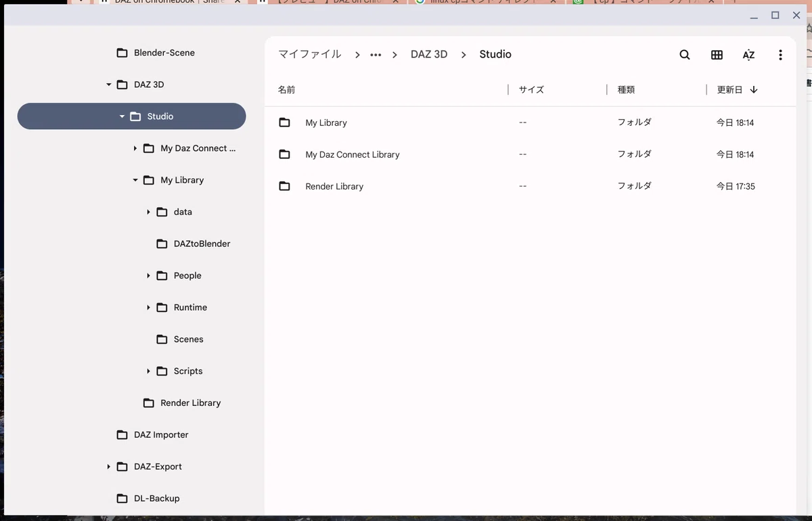812x521 pixels.
Task: Select DL-Backup label in sidebar
Action: pyautogui.click(x=157, y=498)
